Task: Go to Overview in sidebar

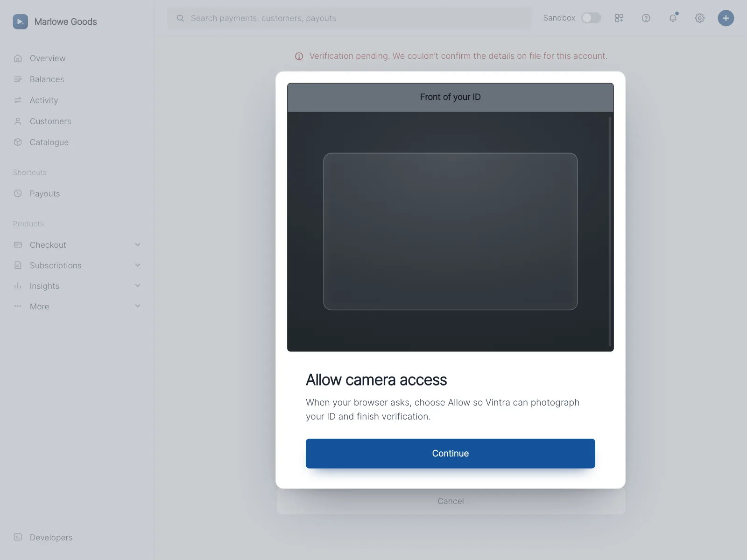Action: click(48, 58)
